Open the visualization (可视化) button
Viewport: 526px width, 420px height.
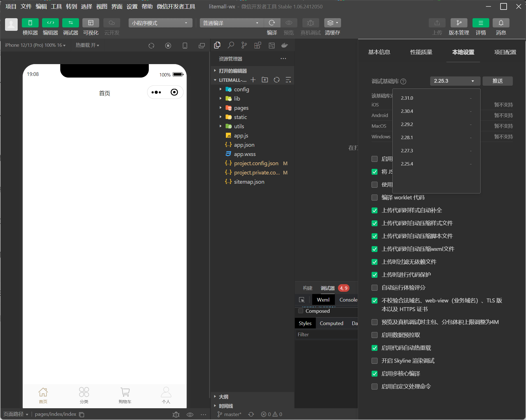point(91,23)
